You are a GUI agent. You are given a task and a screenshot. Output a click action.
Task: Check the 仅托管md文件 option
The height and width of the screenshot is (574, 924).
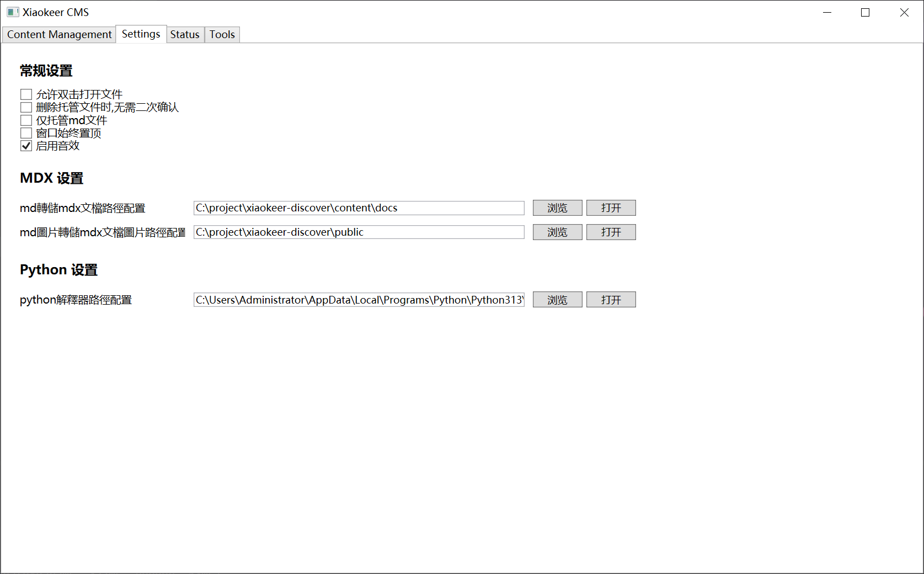pyautogui.click(x=26, y=120)
